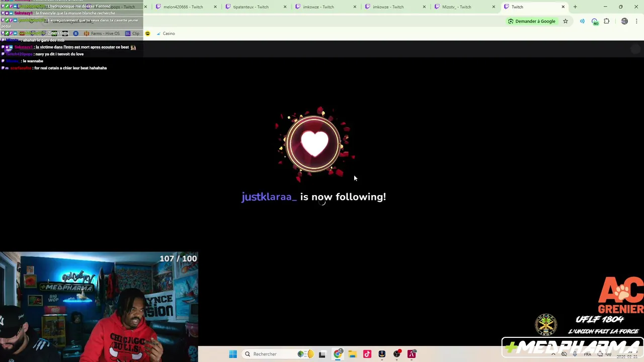The width and height of the screenshot is (644, 362).
Task: Close the active Twitch tab
Action: coord(563,7)
